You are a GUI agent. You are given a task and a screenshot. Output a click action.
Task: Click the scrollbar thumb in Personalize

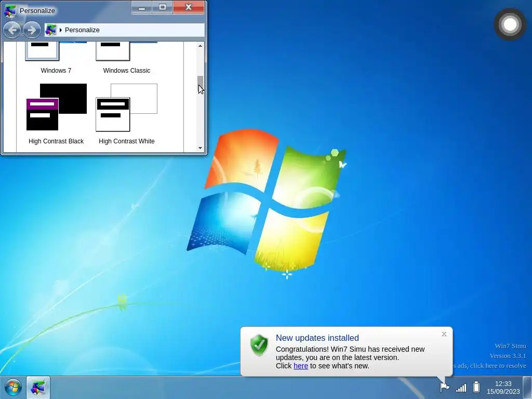coord(200,85)
